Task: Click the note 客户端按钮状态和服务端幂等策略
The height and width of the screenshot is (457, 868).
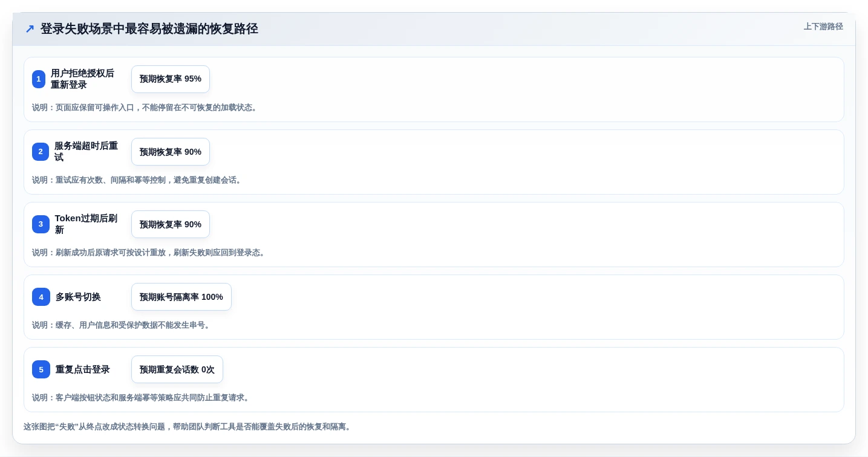Action: (142, 398)
